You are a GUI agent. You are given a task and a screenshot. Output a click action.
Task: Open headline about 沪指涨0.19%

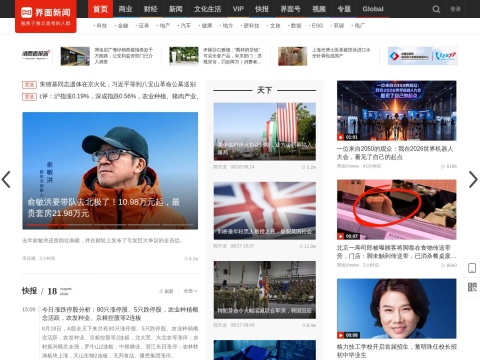click(119, 96)
